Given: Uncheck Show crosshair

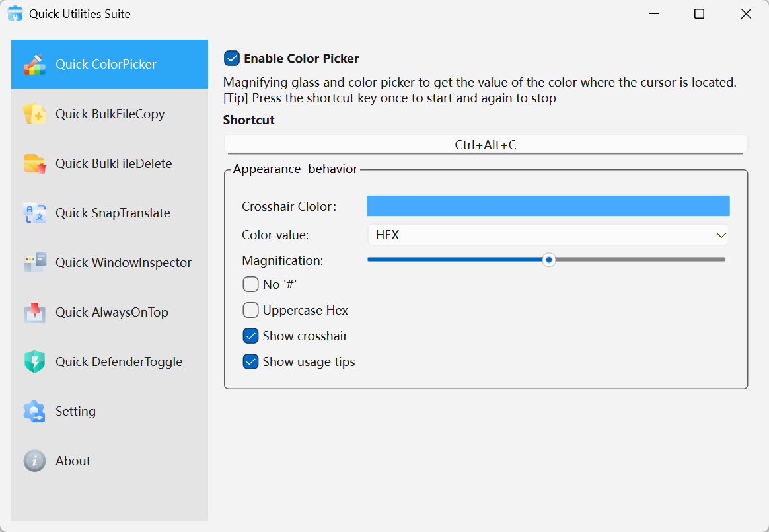Looking at the screenshot, I should point(250,336).
